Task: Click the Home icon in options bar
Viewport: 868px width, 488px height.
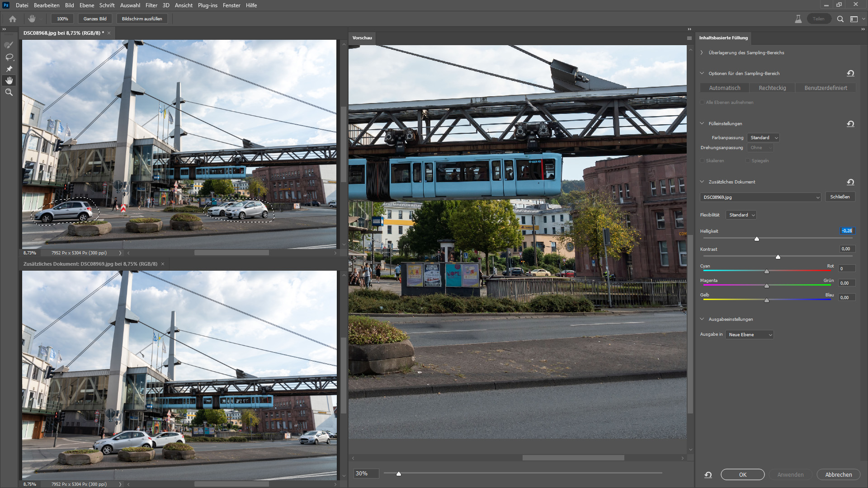Action: point(13,19)
